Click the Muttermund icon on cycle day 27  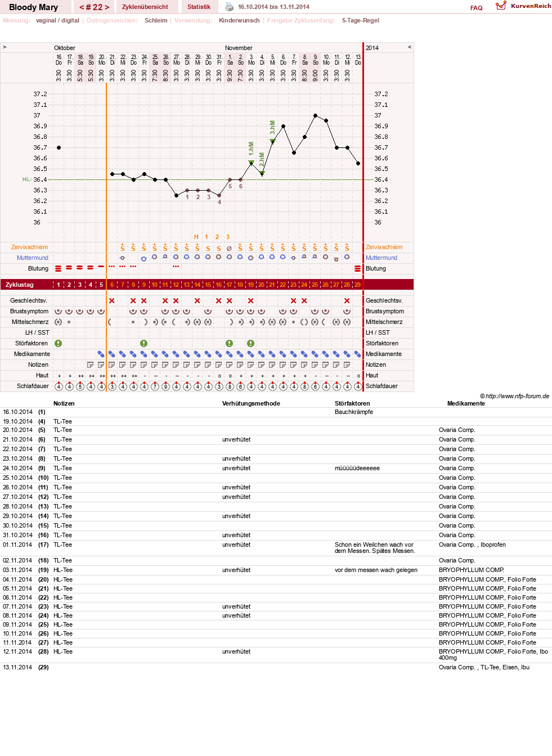point(336,259)
